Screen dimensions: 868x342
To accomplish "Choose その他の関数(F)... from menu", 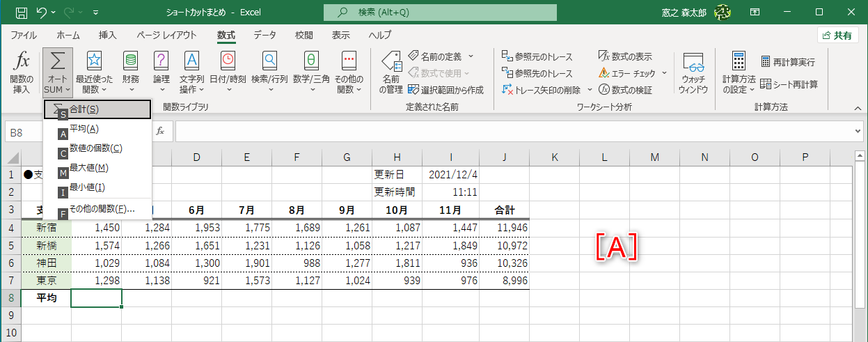I will tap(97, 208).
